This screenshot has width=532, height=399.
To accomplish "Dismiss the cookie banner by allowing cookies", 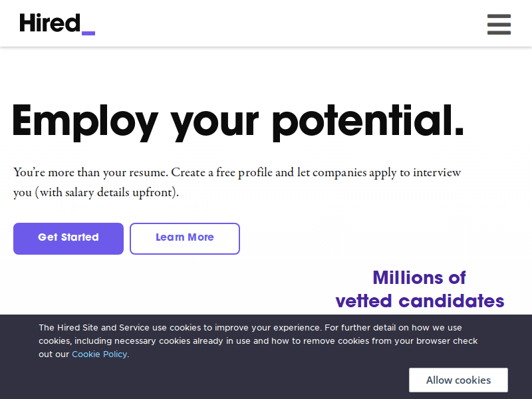I will coord(458,380).
